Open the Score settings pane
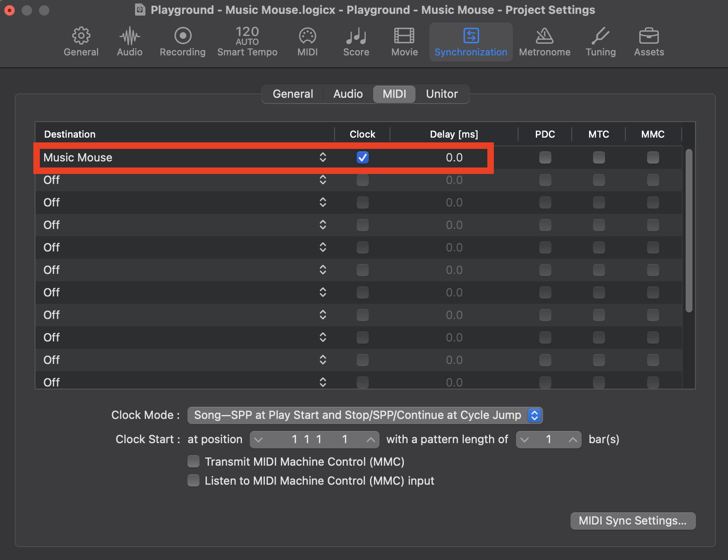This screenshot has height=560, width=728. (x=356, y=42)
